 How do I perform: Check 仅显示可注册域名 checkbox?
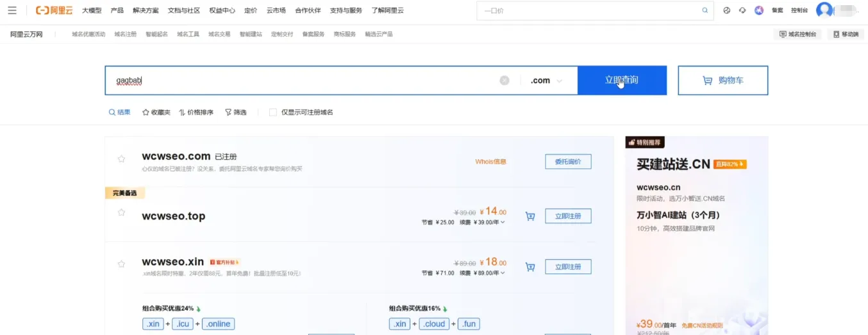273,112
